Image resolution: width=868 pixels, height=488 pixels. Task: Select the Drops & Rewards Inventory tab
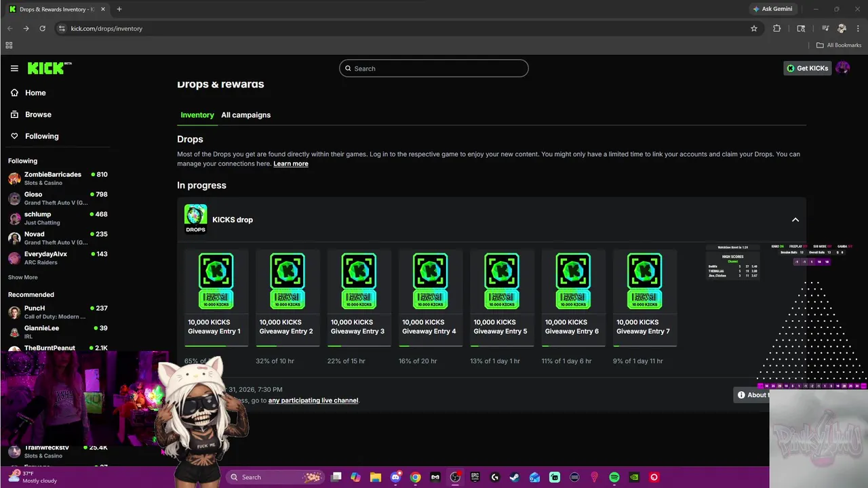[58, 9]
